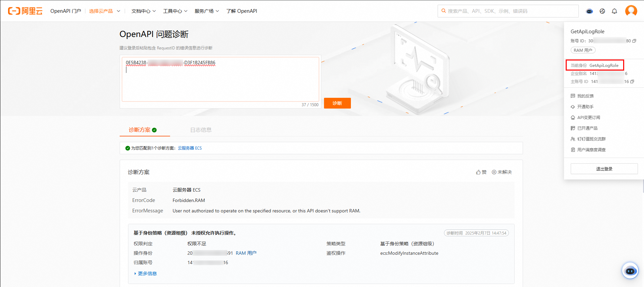
Task: Click the 当前身份 GetApiLogRole row
Action: coord(595,65)
